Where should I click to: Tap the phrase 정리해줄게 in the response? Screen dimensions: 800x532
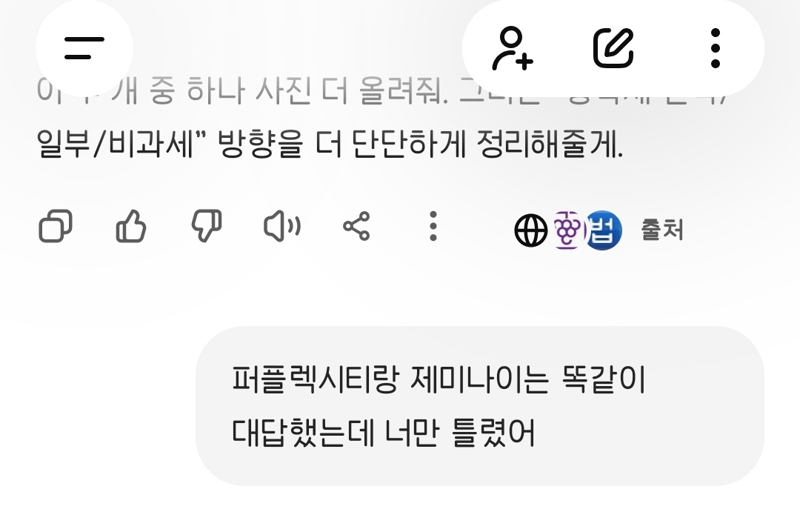pyautogui.click(x=550, y=144)
